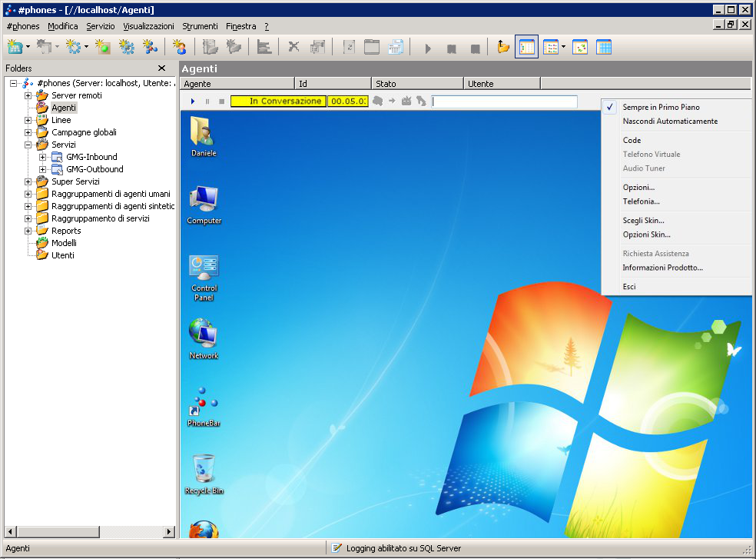Click the telephone handset icon on PhoneBar
This screenshot has width=756, height=559.
point(421,101)
